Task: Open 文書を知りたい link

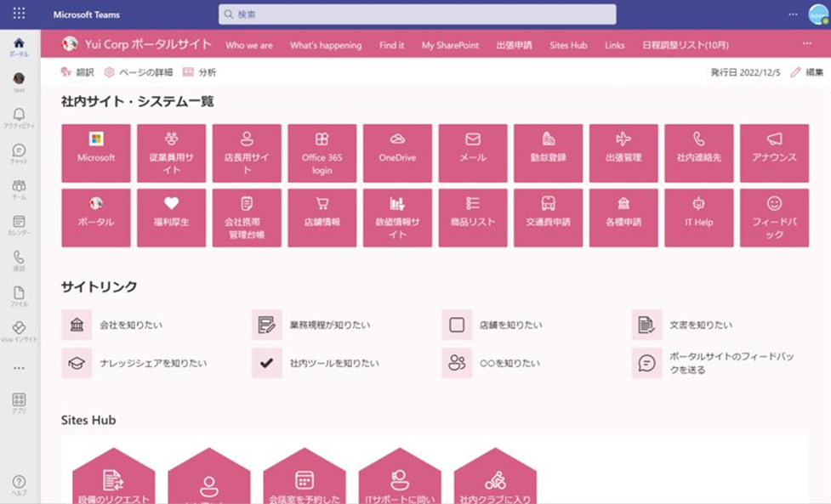Action: point(683,325)
